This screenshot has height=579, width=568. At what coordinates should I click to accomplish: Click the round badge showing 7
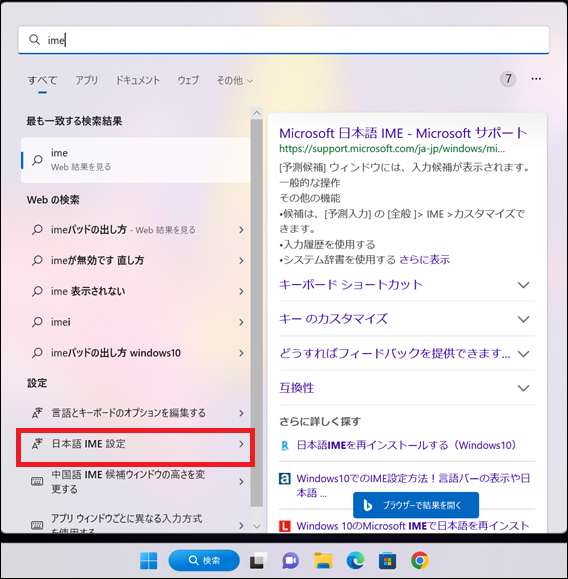point(508,79)
